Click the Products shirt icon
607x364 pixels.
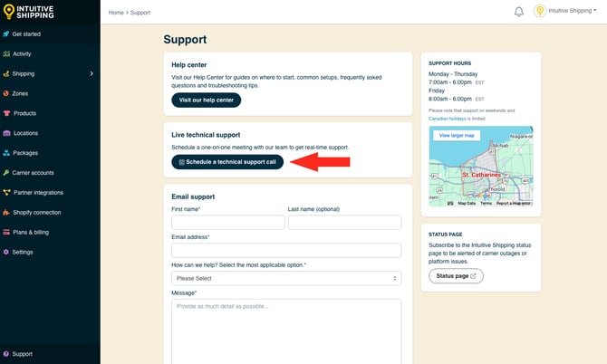point(6,113)
